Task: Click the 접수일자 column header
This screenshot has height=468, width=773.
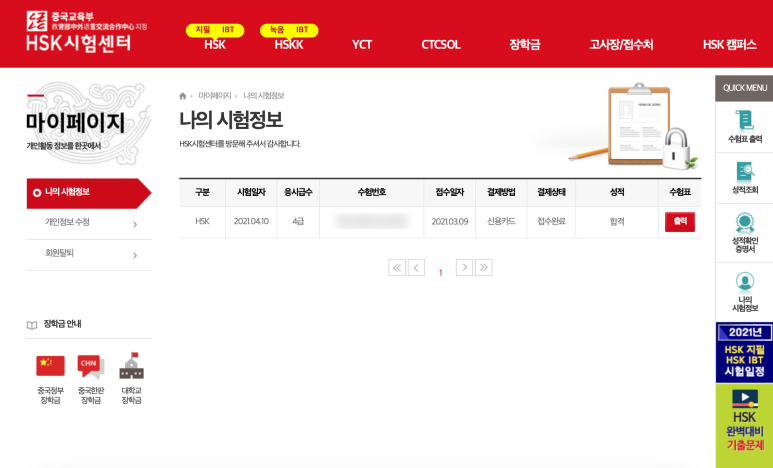Action: pos(450,193)
